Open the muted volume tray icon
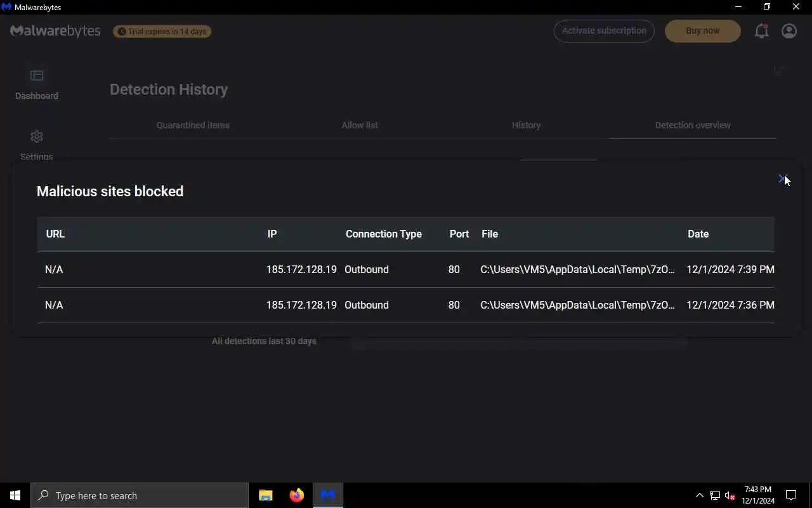This screenshot has height=508, width=812. [x=730, y=495]
